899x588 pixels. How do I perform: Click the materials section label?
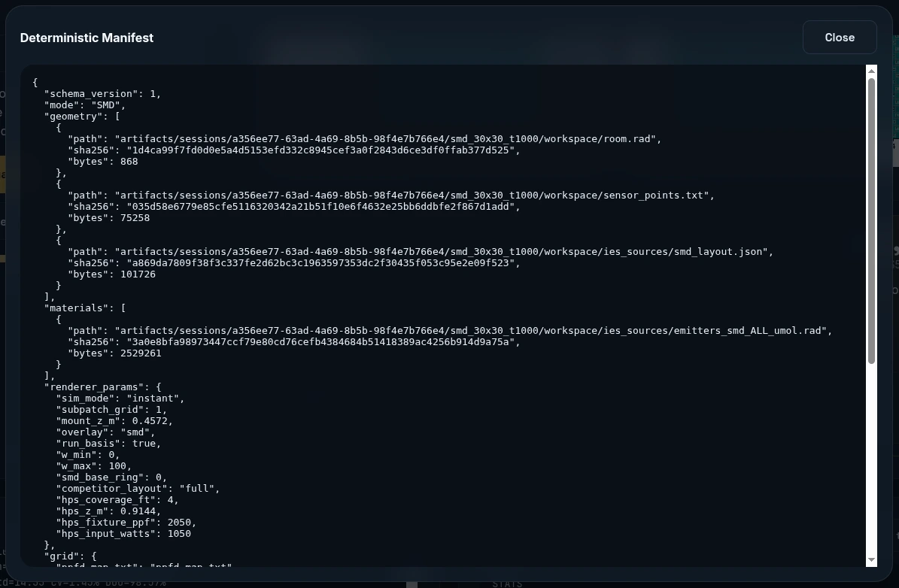[75, 308]
